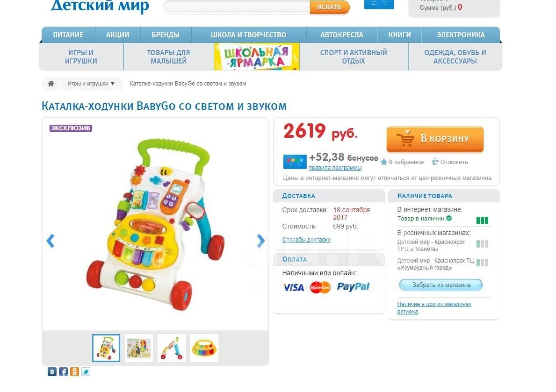Image resolution: width=556 pixels, height=392 pixels.
Task: Click the search input field
Action: [x=237, y=7]
